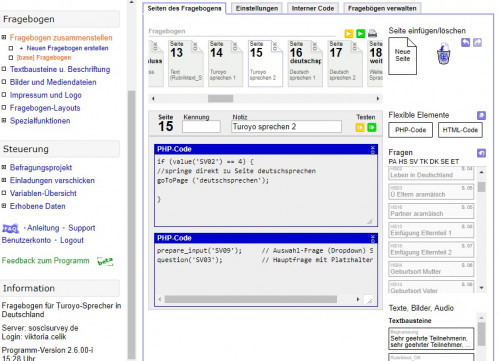Remove the first PHP-Code block with its X

[373, 149]
